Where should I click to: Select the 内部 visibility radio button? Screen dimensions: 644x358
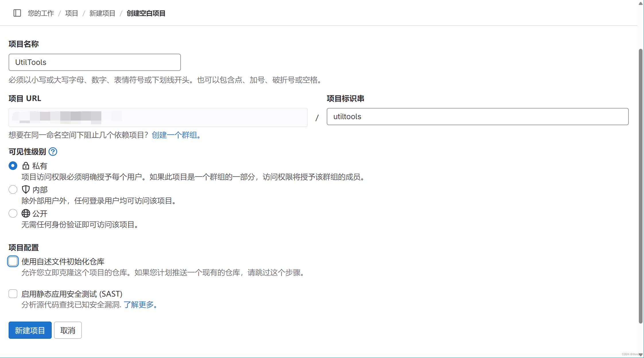(x=13, y=189)
